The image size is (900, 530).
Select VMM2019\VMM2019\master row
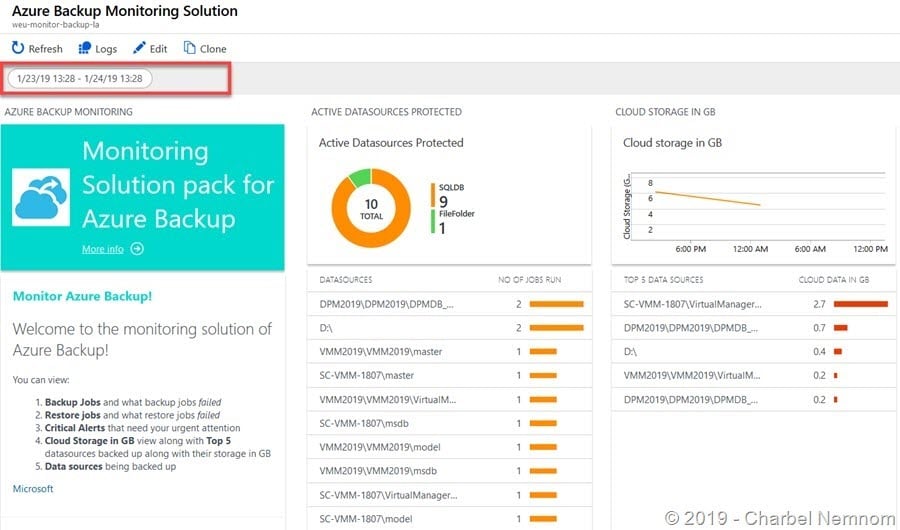click(449, 351)
